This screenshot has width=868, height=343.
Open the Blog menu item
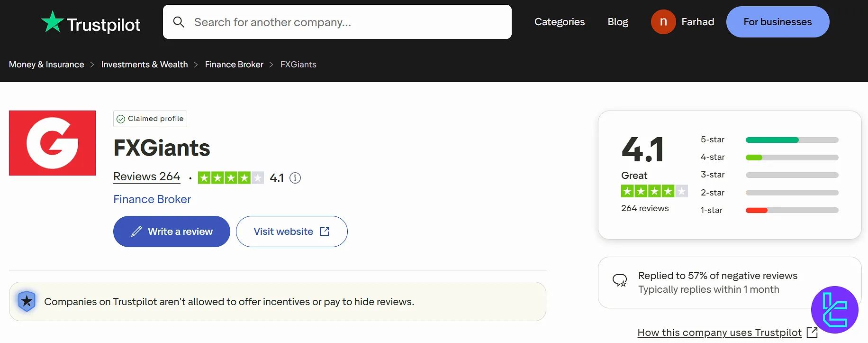pyautogui.click(x=618, y=22)
